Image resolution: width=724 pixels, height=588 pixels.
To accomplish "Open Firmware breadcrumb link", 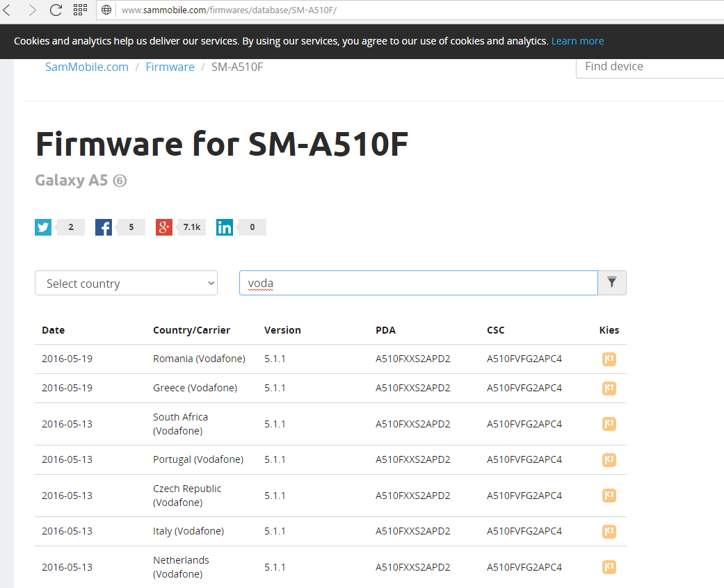I will tap(170, 67).
